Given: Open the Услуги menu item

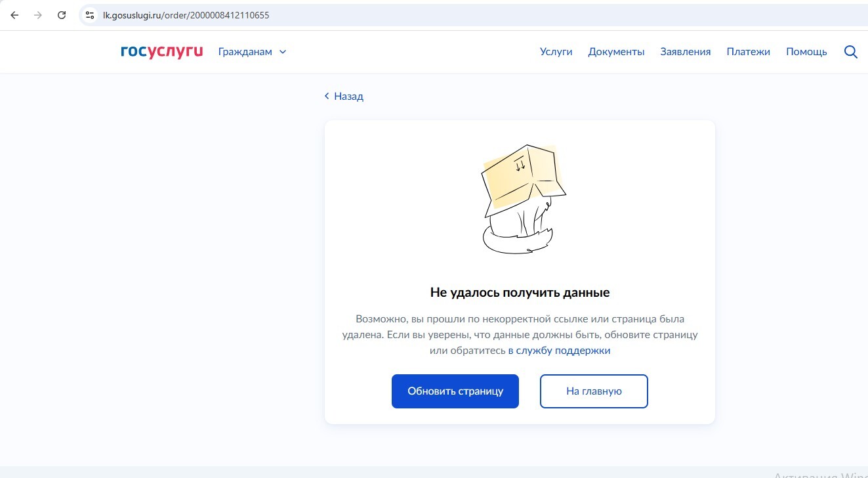Looking at the screenshot, I should pos(556,52).
